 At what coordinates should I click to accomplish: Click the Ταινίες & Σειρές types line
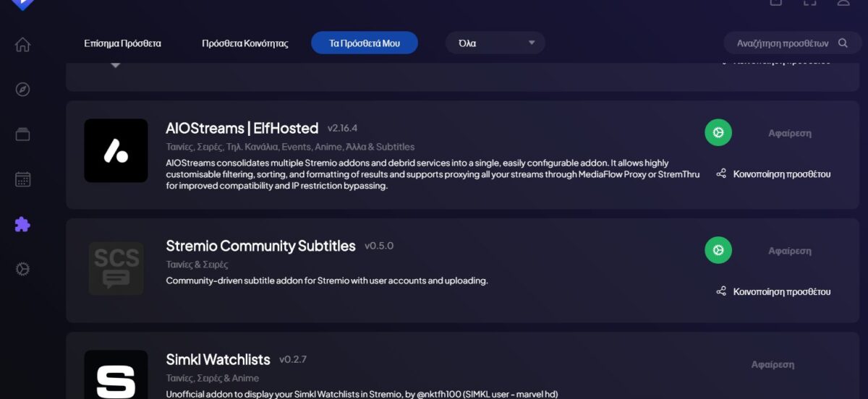click(197, 265)
